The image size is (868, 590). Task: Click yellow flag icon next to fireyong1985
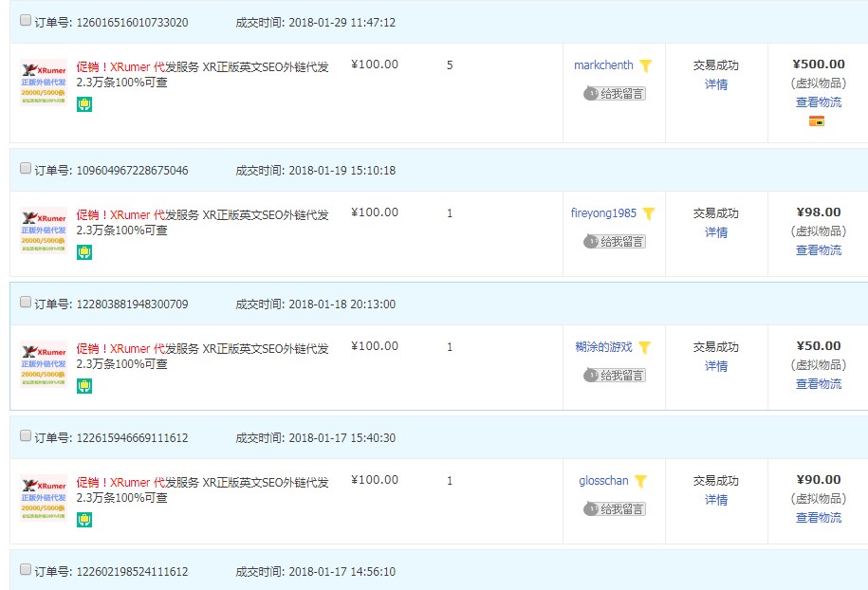pos(649,213)
